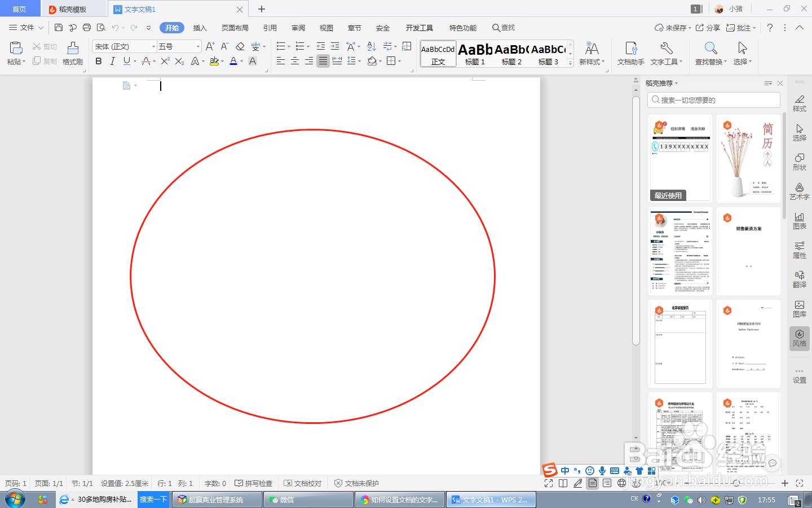Click the decrease indent icon

click(321, 46)
